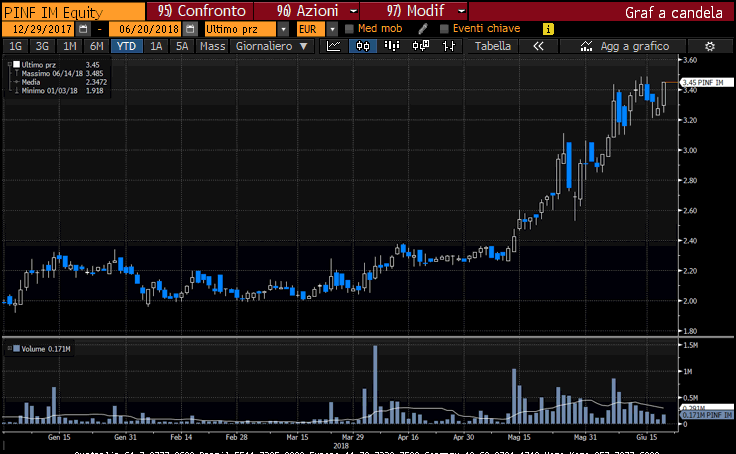
Task: Select the 6M time range
Action: click(x=96, y=47)
